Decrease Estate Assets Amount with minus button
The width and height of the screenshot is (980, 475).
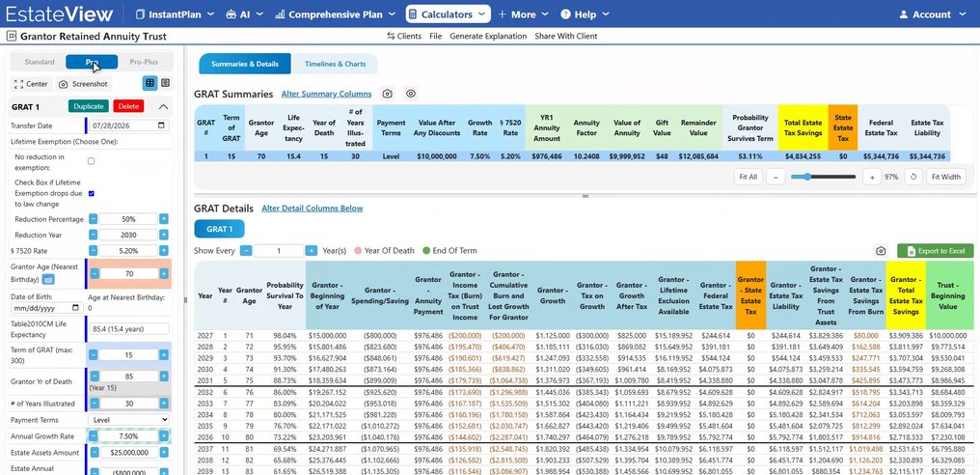(x=93, y=453)
